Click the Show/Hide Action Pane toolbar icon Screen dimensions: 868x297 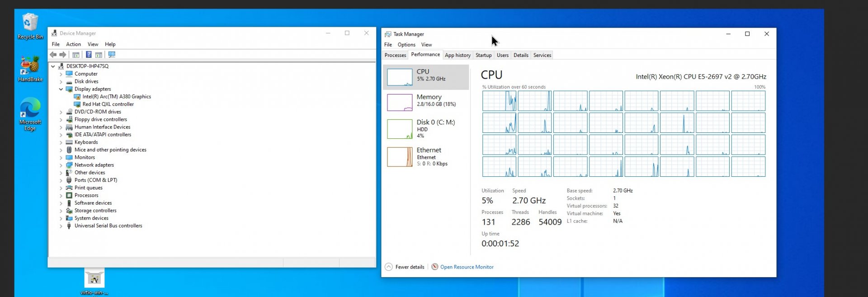(99, 55)
